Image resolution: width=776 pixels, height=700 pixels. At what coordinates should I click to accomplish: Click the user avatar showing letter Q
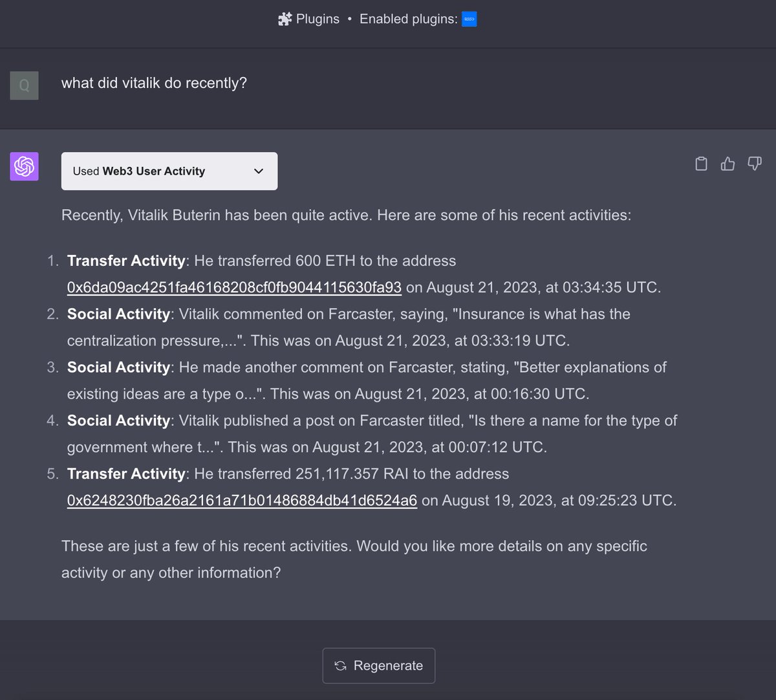(24, 85)
